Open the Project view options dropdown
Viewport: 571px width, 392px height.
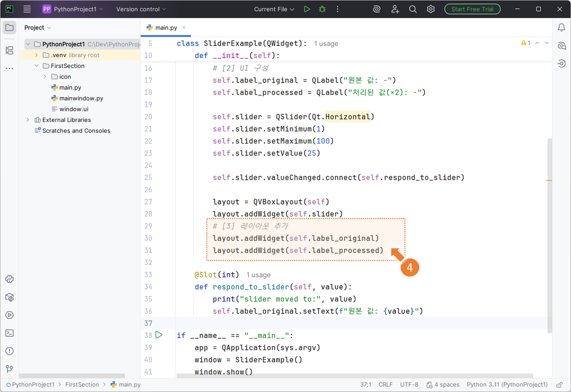tap(38, 27)
